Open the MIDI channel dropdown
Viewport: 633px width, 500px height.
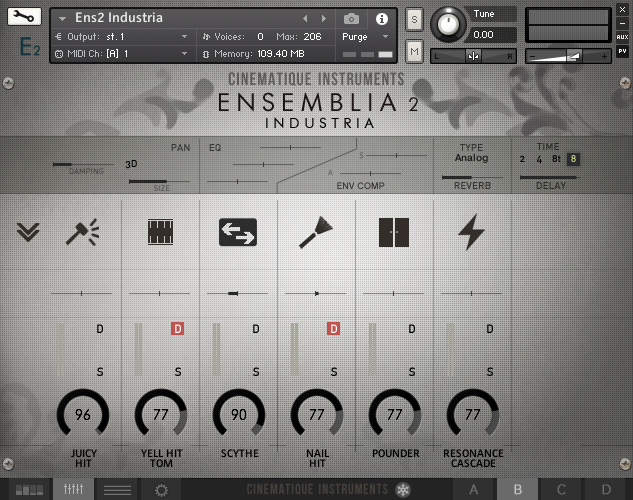(121, 54)
